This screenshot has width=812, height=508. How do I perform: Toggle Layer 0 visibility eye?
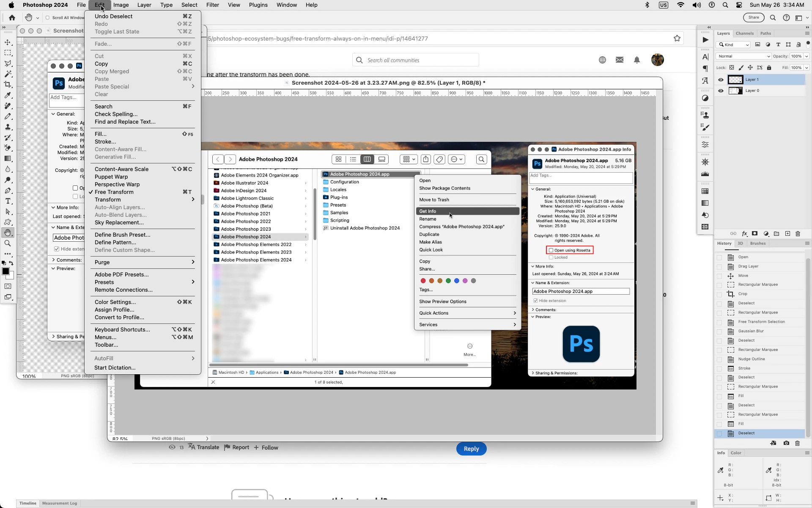pyautogui.click(x=721, y=91)
